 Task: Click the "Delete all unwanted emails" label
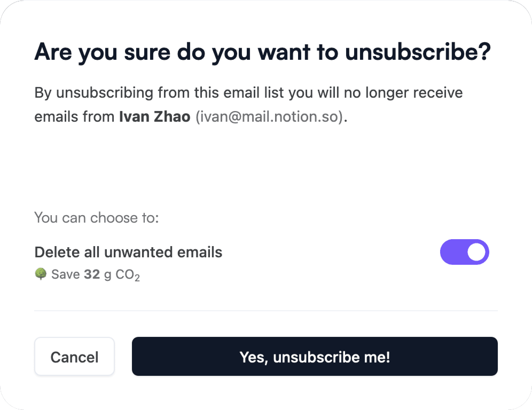(x=128, y=252)
